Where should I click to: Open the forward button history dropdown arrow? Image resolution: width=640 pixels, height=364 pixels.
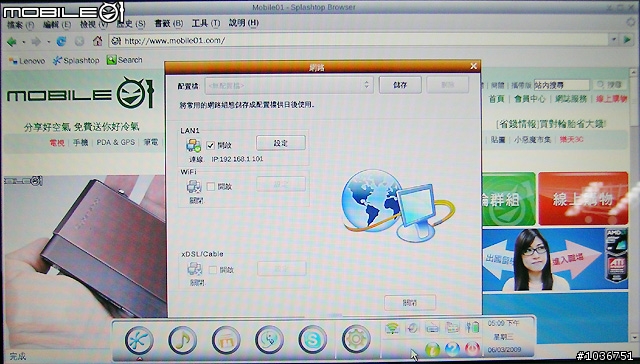click(x=48, y=42)
